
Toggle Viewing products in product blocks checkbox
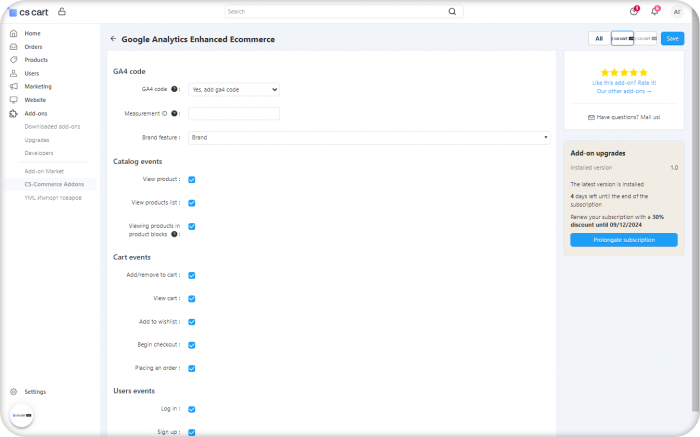(x=192, y=226)
